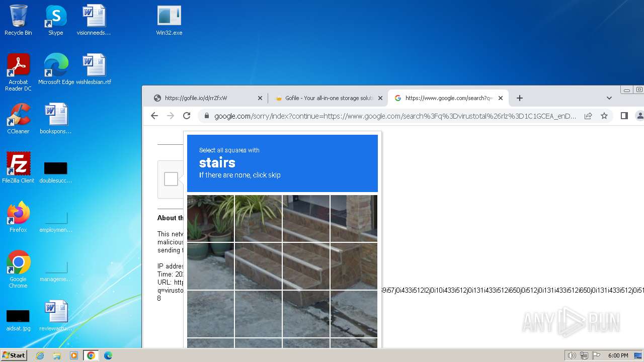Tick the reCAPTCHA I'm-not-a-robot checkbox

pos(171,179)
